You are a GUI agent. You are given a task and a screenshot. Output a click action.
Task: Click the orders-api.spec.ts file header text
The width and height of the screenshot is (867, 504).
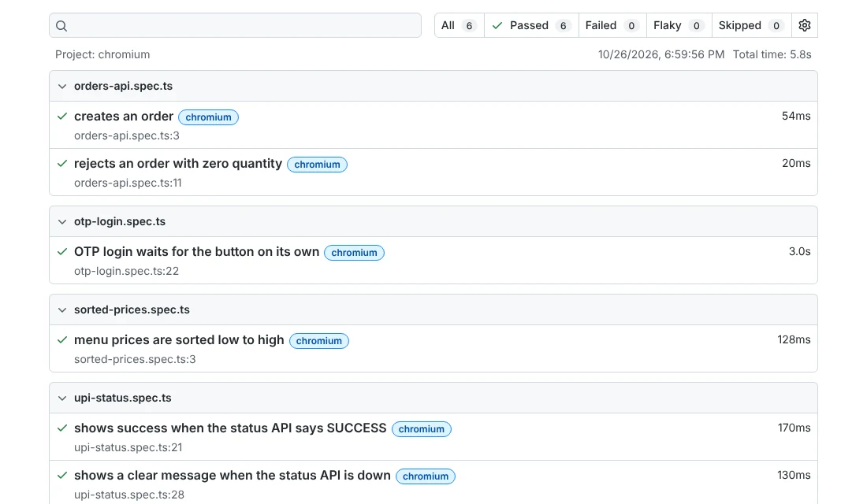click(x=123, y=86)
